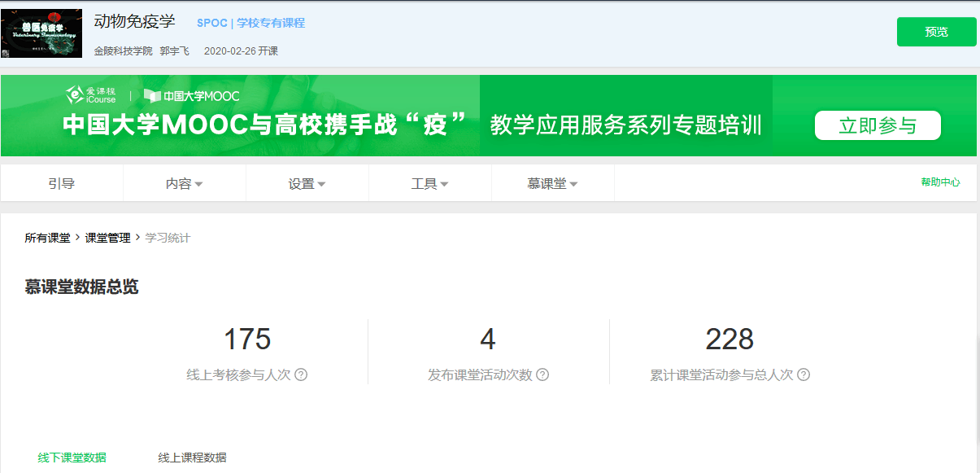Image resolution: width=980 pixels, height=473 pixels.
Task: Click the 发布课堂活动次数 value 4
Action: click(x=488, y=339)
